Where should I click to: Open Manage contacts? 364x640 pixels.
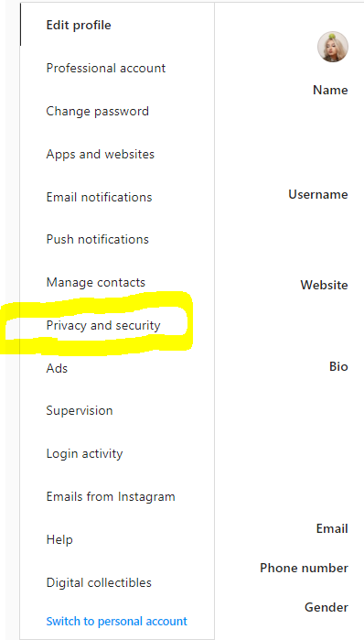(x=96, y=282)
